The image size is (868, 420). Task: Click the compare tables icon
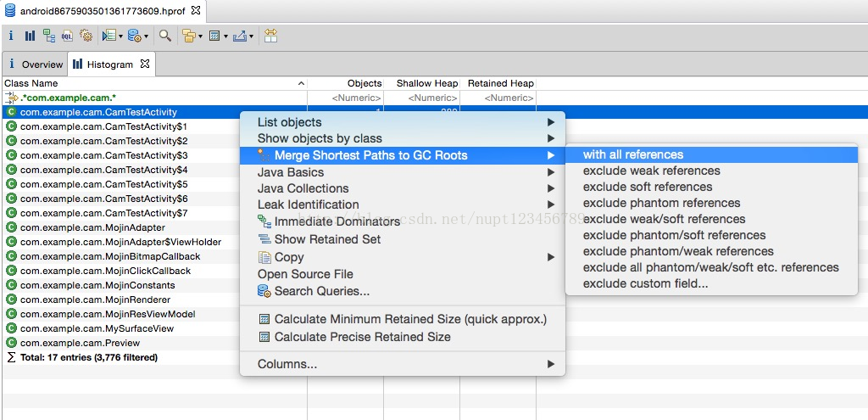coord(270,36)
